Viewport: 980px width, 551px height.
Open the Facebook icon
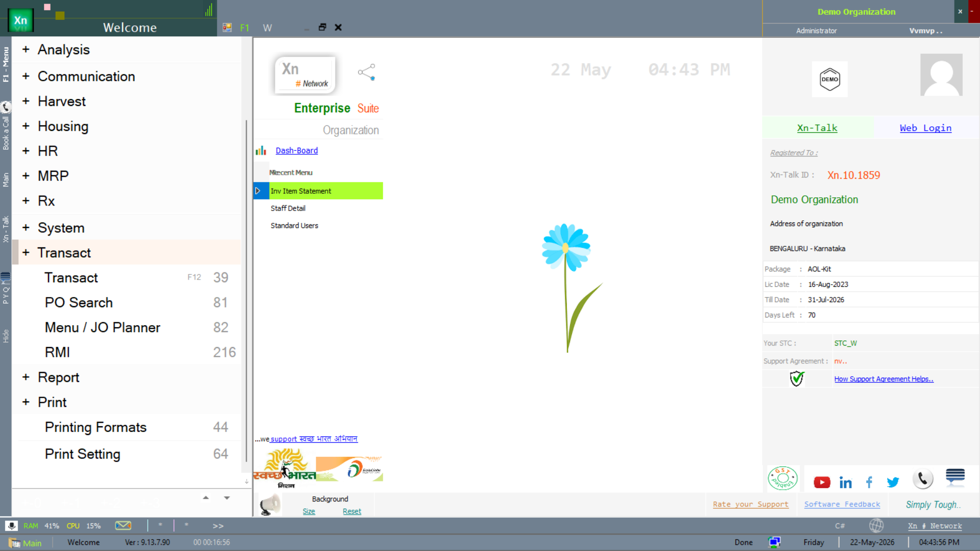pyautogui.click(x=869, y=481)
